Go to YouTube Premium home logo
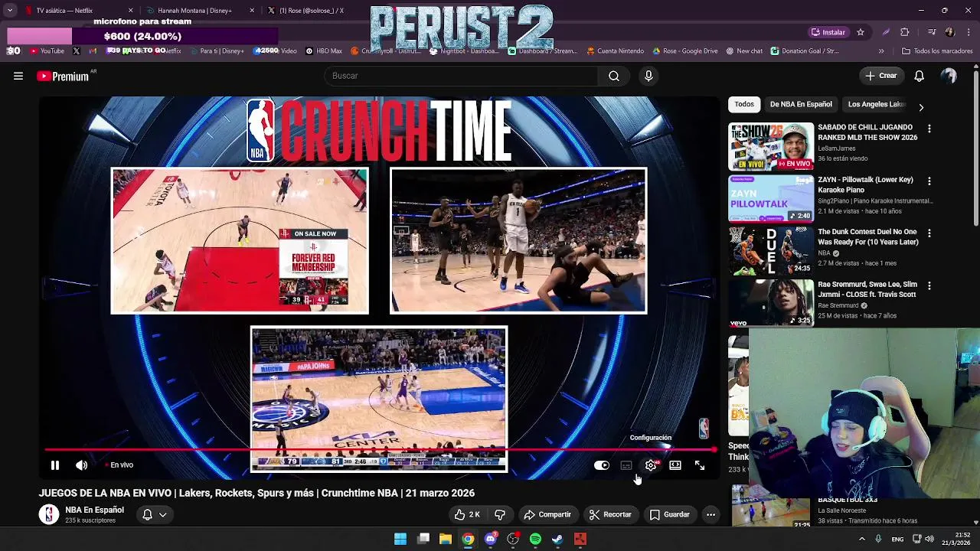980x551 pixels. coord(63,76)
